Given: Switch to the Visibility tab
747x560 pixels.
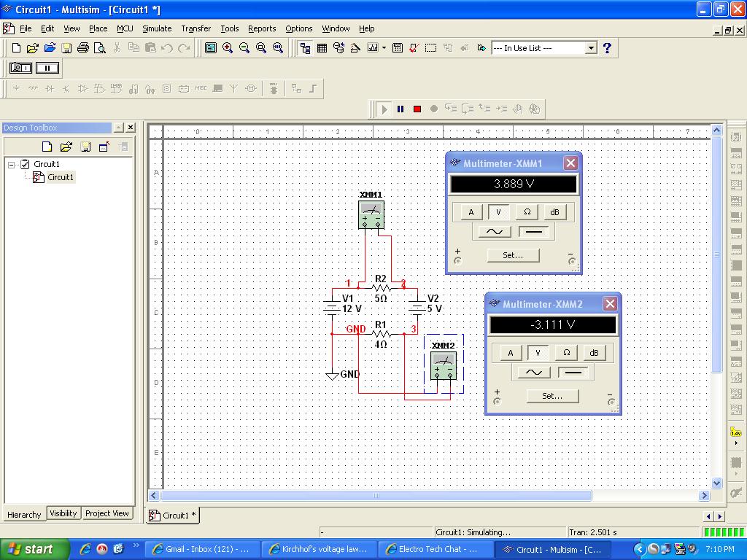Looking at the screenshot, I should pos(63,513).
